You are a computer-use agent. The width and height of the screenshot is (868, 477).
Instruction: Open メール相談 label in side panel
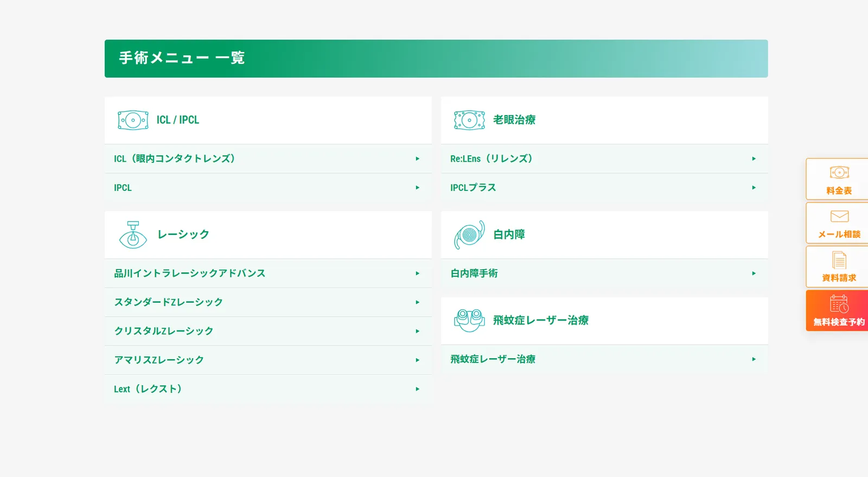coord(839,234)
